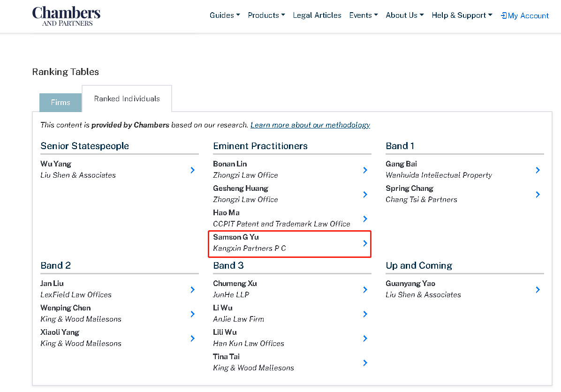The height and width of the screenshot is (392, 561).
Task: Click AnJie Law Firm text
Action: click(x=239, y=319)
